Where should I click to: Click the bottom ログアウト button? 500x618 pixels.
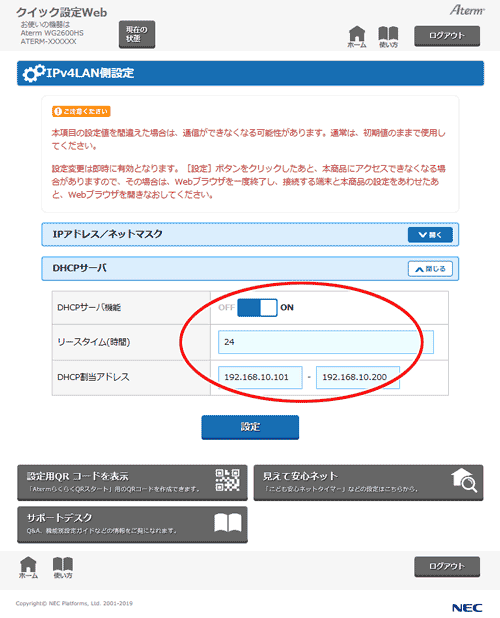[447, 566]
